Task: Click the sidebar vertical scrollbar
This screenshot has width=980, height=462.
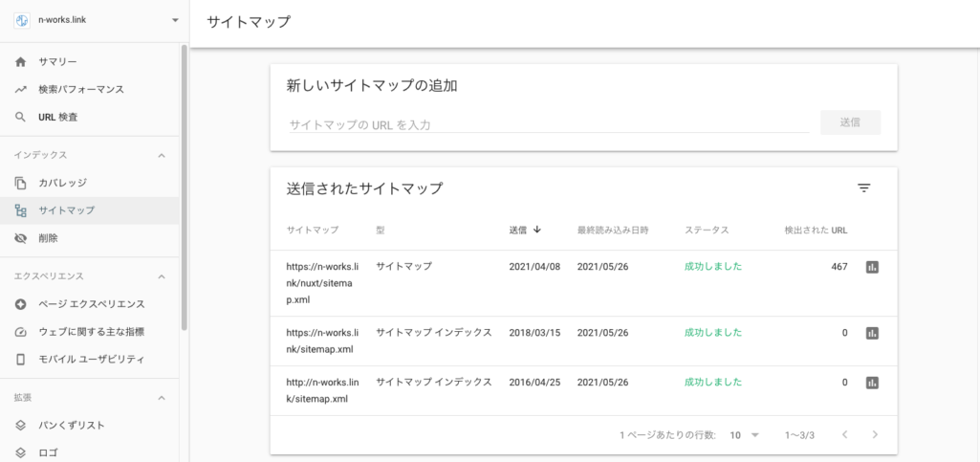Action: (184, 191)
